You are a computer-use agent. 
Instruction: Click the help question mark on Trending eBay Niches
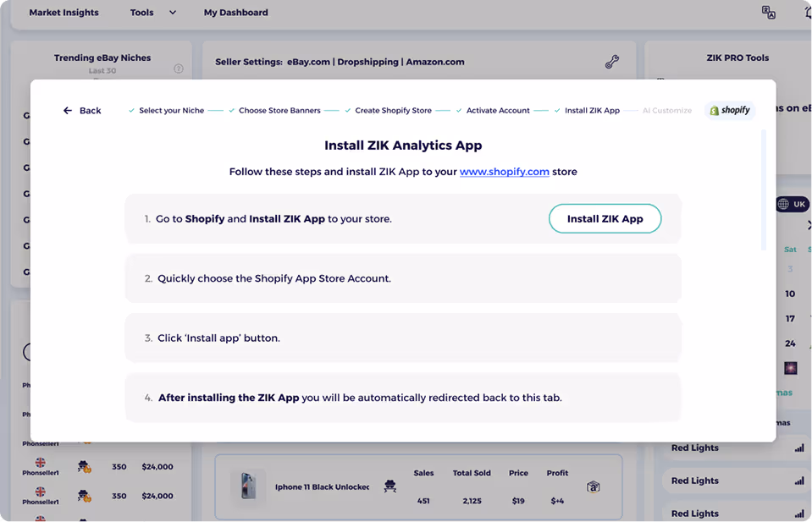179,69
